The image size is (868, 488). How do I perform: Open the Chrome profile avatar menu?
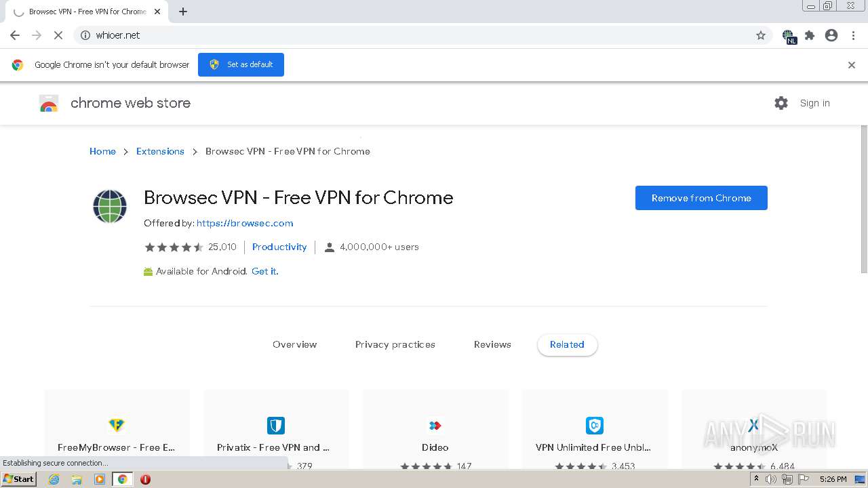click(831, 35)
